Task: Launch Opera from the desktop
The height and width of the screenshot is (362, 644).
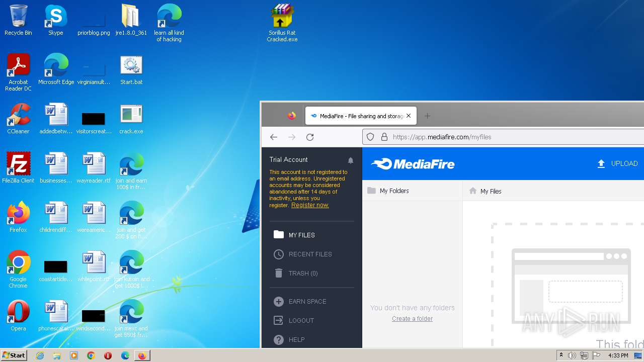Action: pyautogui.click(x=18, y=316)
